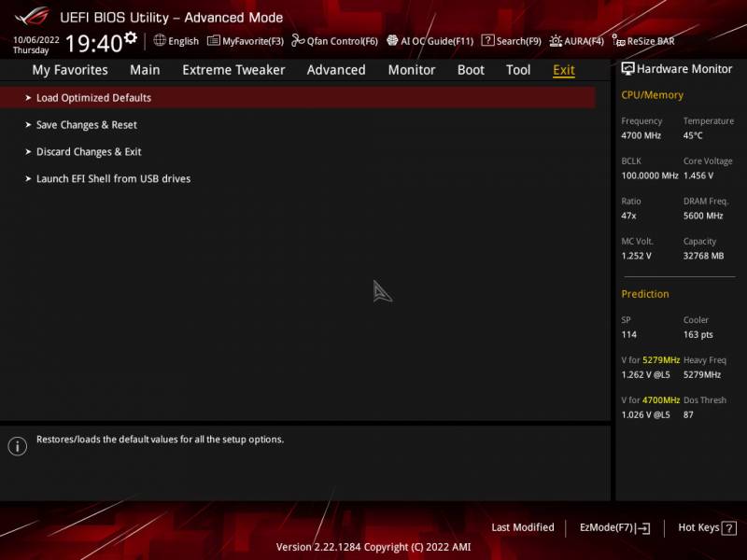Open the Boot tab
Screen dimensions: 747x560
[x=471, y=70]
